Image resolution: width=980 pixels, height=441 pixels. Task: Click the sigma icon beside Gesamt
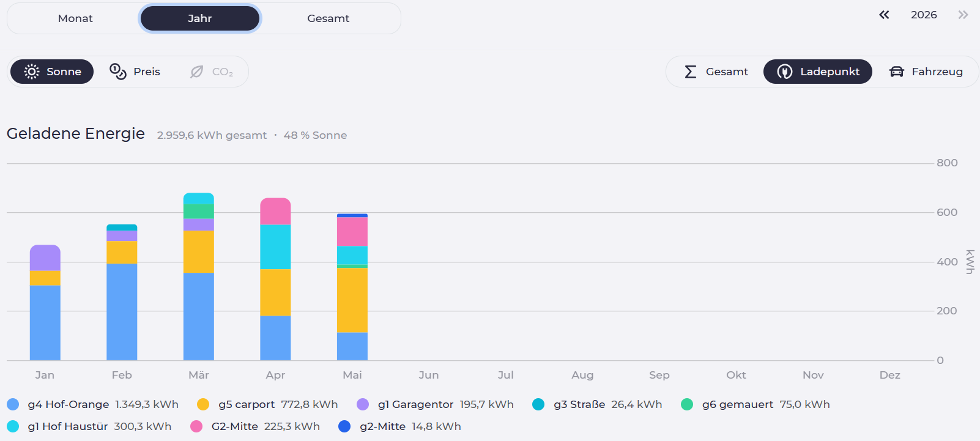(x=691, y=72)
